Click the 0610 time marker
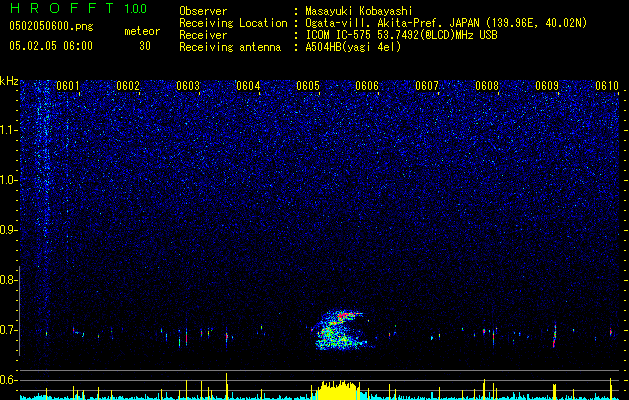The height and width of the screenshot is (400, 629). tap(607, 86)
